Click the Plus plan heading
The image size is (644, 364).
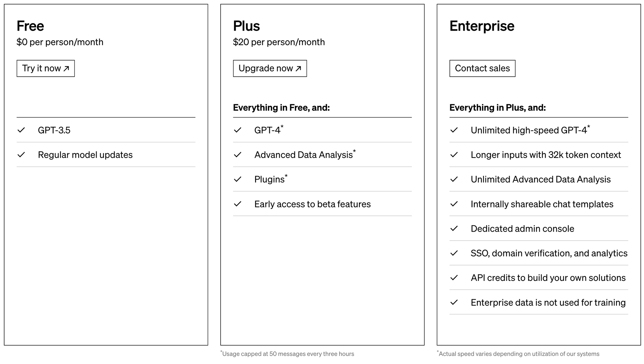click(x=246, y=26)
